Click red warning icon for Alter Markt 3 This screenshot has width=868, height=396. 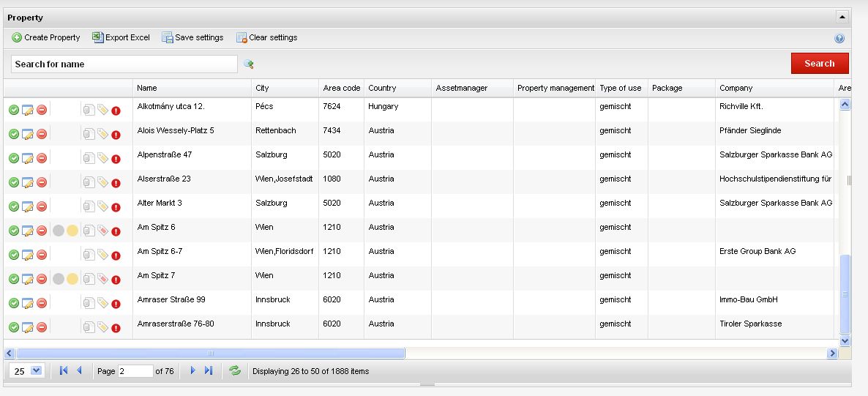click(x=116, y=206)
